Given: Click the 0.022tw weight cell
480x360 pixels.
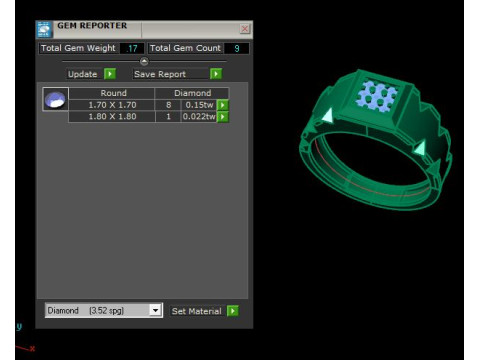Looking at the screenshot, I should click(x=199, y=117).
